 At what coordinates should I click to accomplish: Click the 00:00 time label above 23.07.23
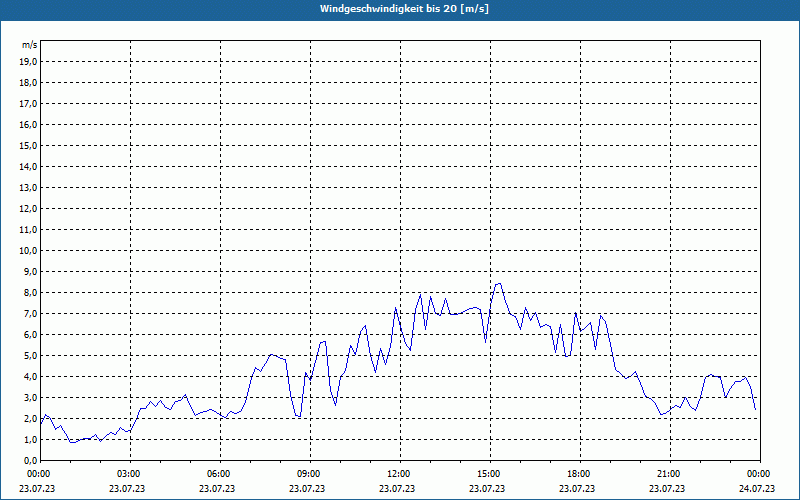point(38,474)
